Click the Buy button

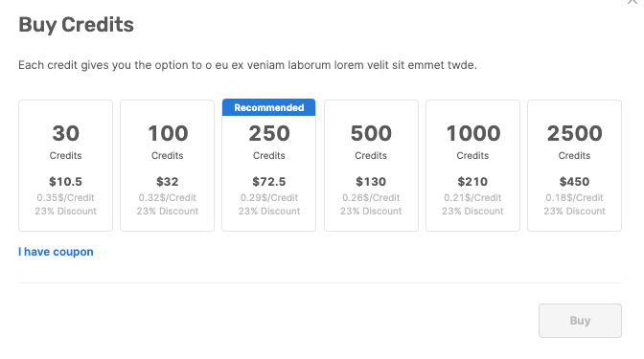pos(580,321)
